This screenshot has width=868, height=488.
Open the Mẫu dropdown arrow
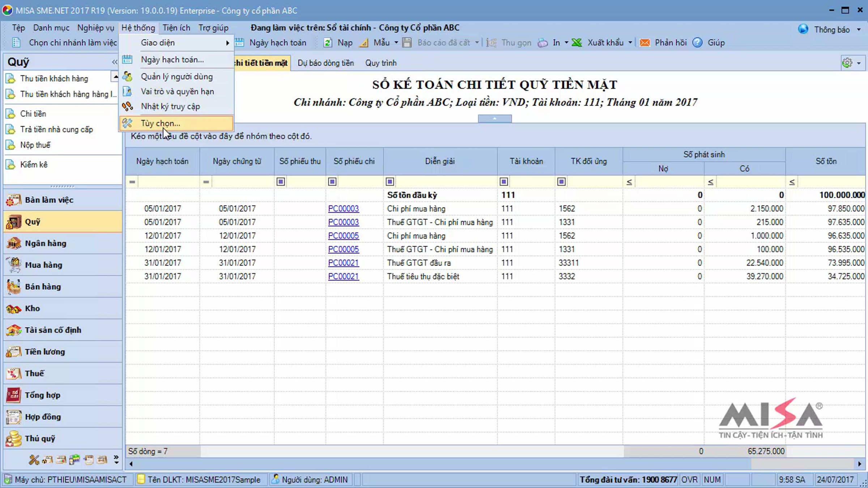coord(396,43)
